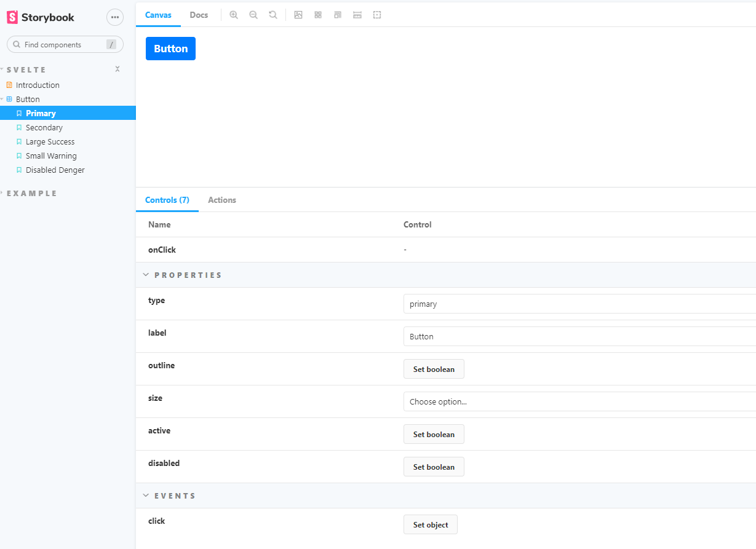Click the slash shortcut badge in search
Screen dimensions: 756x549
pos(111,44)
